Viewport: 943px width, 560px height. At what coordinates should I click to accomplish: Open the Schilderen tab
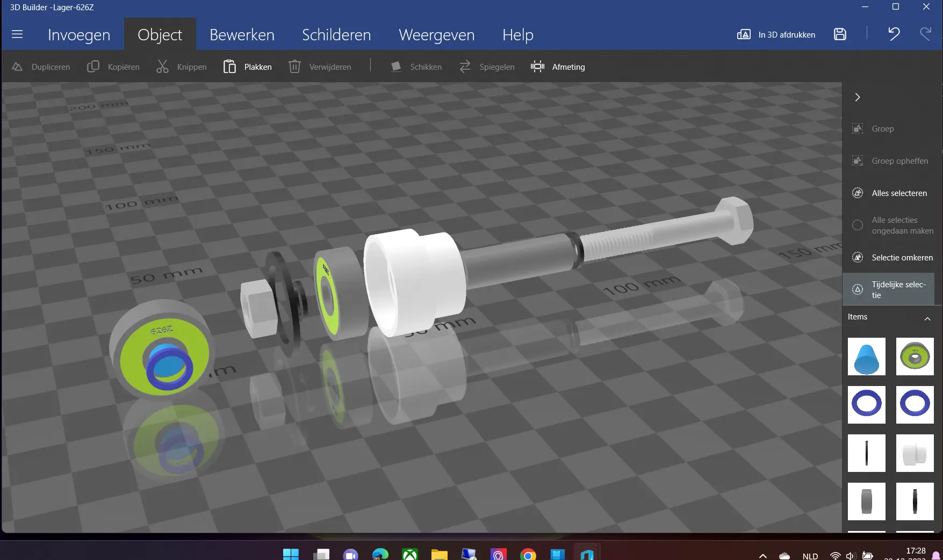(336, 35)
